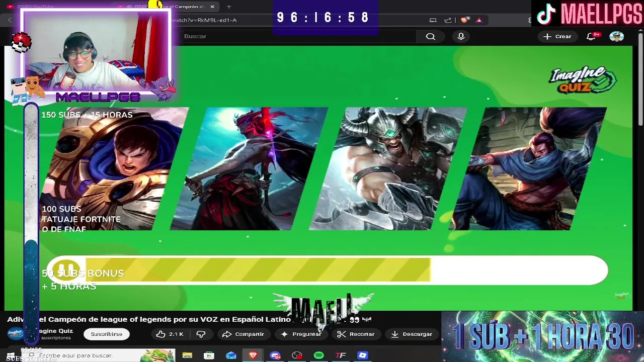
Task: Dislike the video with thumbs down
Action: click(201, 334)
